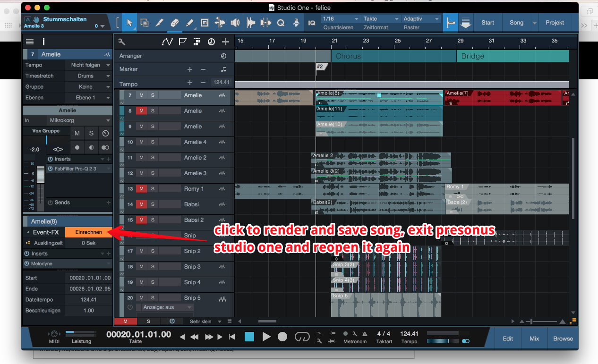Mute track 7 Amelie
Screen dimensions: 598x364
tap(141, 95)
